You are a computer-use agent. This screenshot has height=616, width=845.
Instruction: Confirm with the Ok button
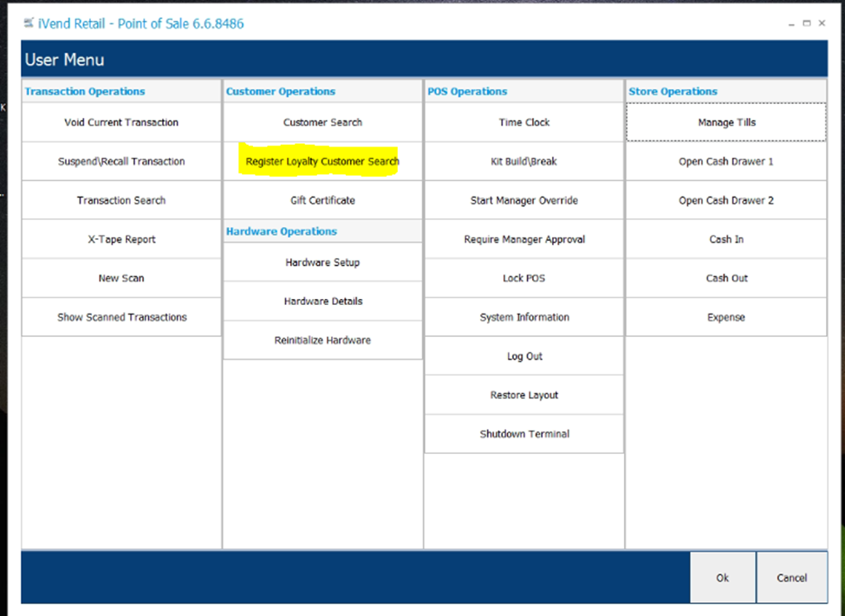tap(723, 577)
